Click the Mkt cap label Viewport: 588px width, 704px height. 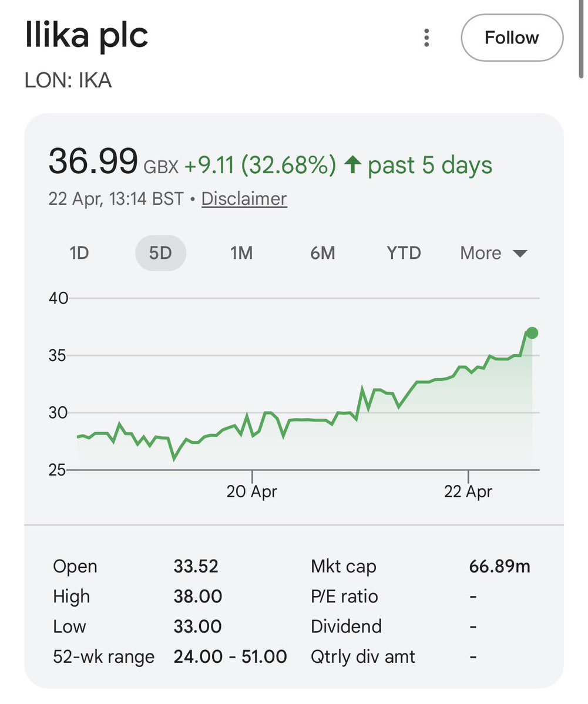click(x=343, y=567)
